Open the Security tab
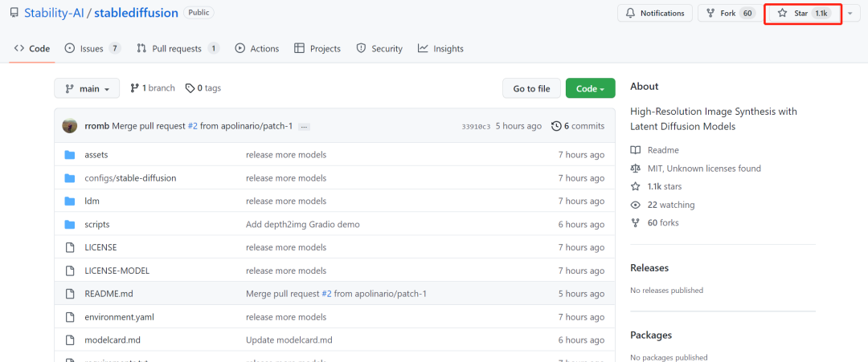Viewport: 868px width, 362px height. coord(379,49)
